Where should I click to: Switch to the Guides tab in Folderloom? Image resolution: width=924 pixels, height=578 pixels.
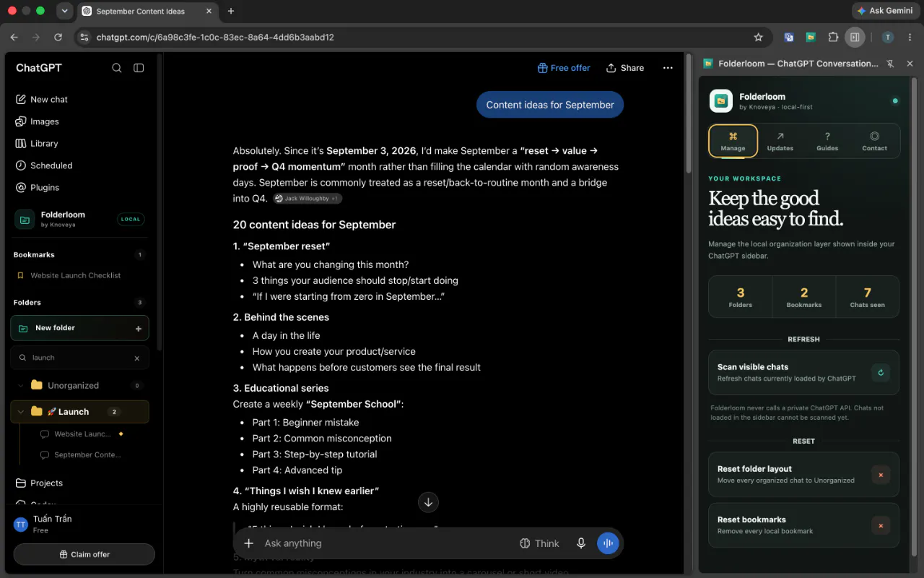pyautogui.click(x=827, y=141)
